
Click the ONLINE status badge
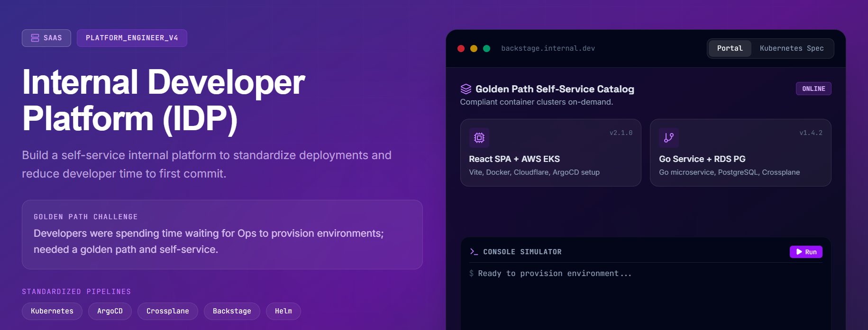pyautogui.click(x=813, y=89)
